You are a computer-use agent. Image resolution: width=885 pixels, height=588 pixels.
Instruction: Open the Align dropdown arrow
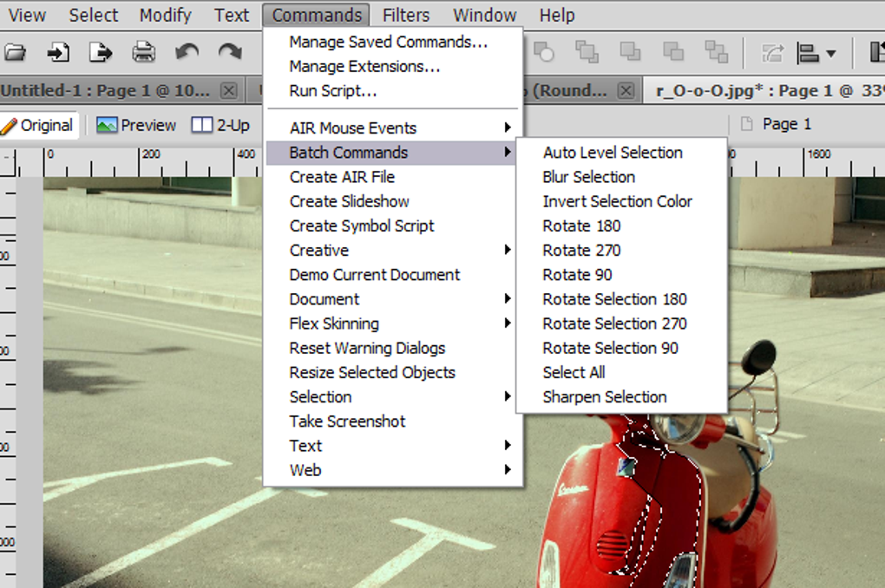pyautogui.click(x=831, y=54)
